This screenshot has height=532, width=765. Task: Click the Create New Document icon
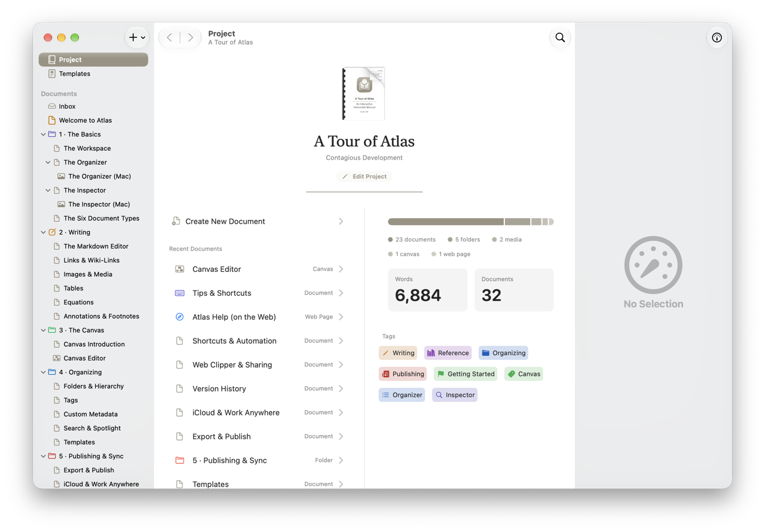(x=176, y=221)
